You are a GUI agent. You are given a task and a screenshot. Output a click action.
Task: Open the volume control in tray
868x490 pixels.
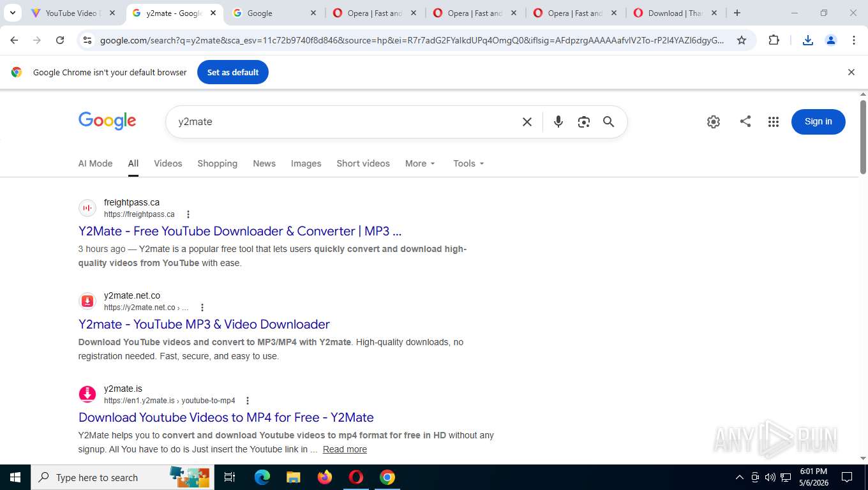770,477
